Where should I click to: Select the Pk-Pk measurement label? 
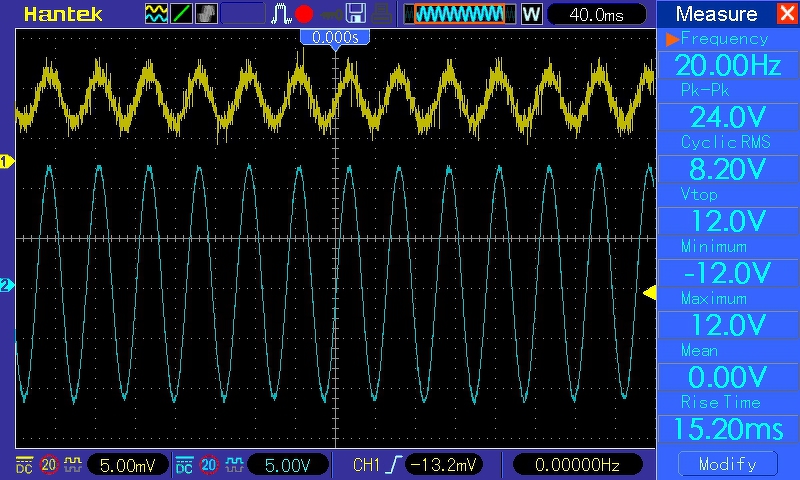[x=705, y=91]
